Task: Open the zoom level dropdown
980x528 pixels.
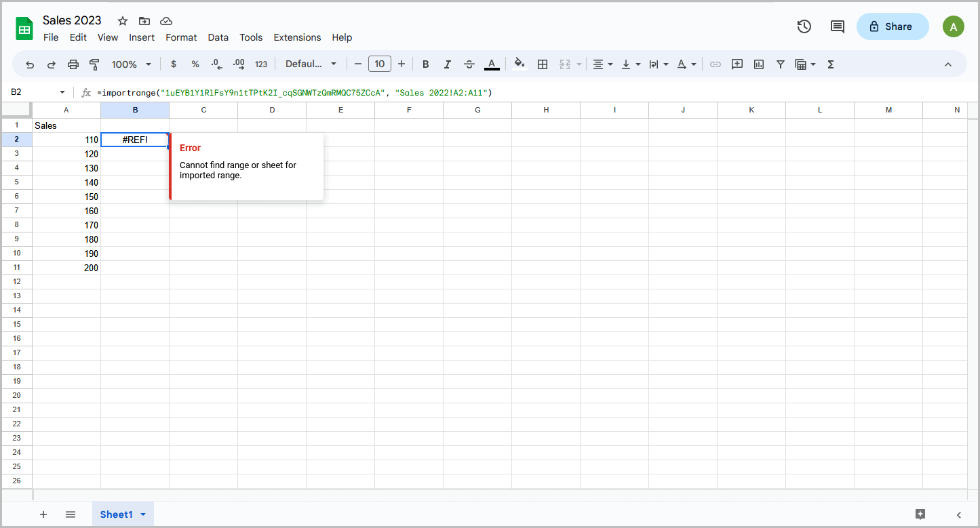Action: tap(130, 64)
